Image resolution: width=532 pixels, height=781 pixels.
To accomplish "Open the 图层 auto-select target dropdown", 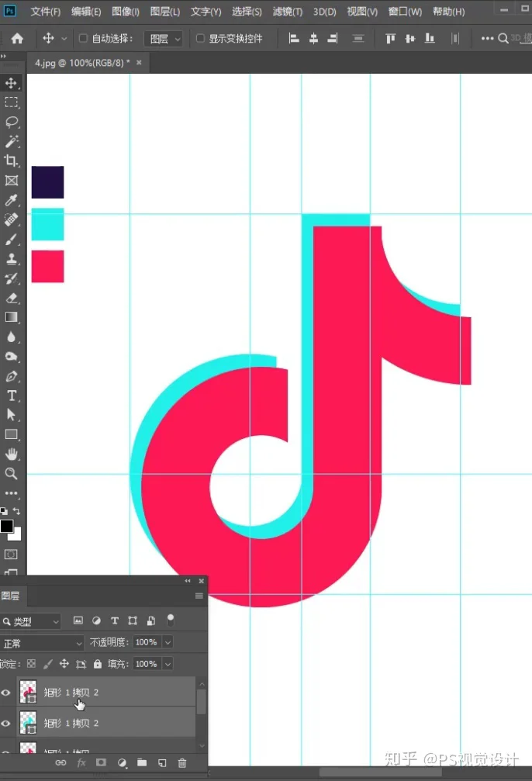I will (x=164, y=38).
